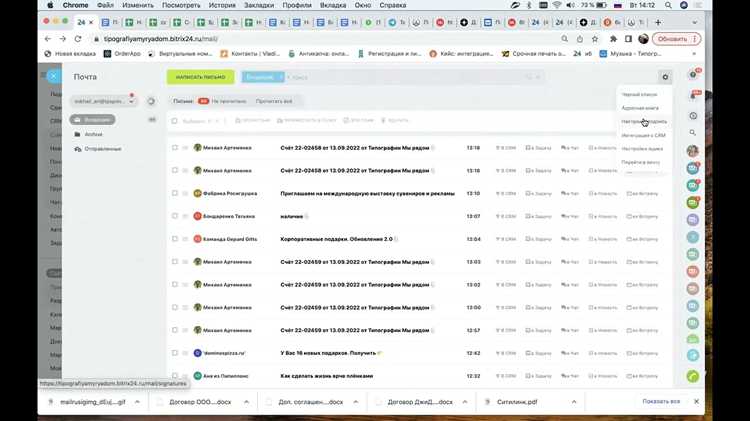750x421 pixels.
Task: Show hidden bookmarks overflow chevron
Action: pos(695,54)
